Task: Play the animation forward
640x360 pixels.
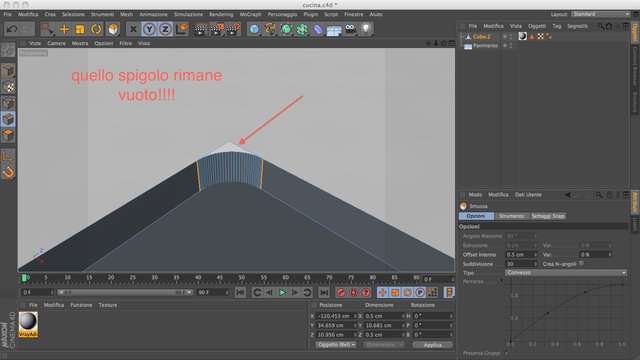Action: pyautogui.click(x=282, y=292)
